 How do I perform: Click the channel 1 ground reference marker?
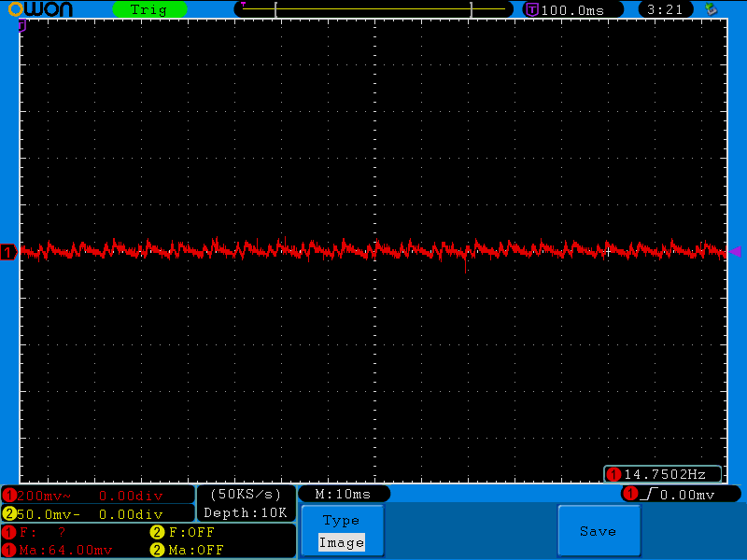[x=8, y=252]
